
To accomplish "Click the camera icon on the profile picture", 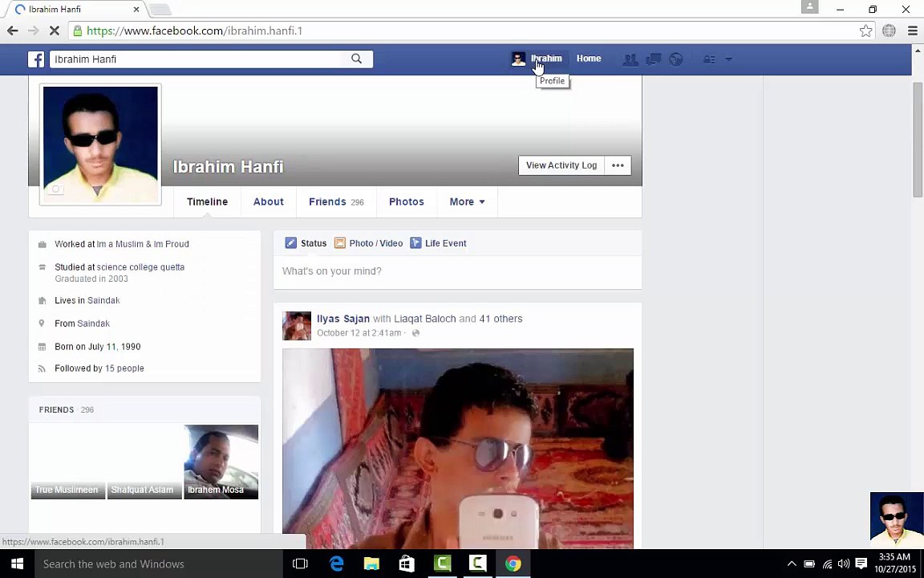I will [x=55, y=189].
